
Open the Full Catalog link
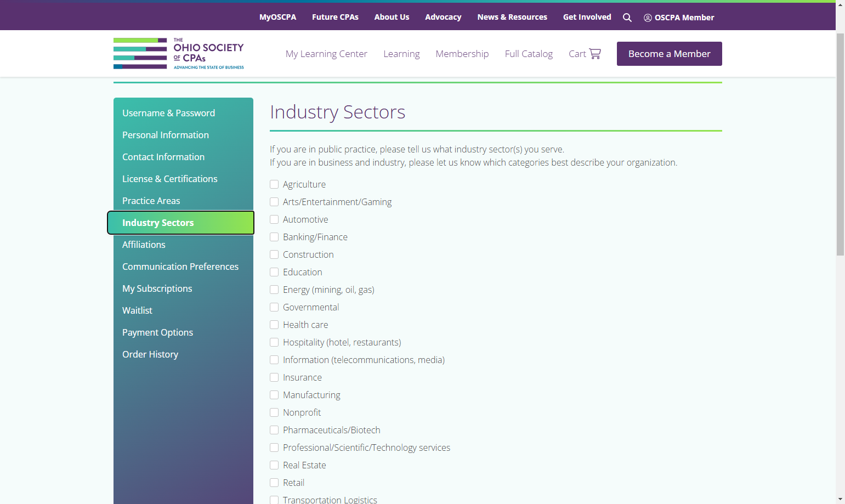[x=529, y=54]
